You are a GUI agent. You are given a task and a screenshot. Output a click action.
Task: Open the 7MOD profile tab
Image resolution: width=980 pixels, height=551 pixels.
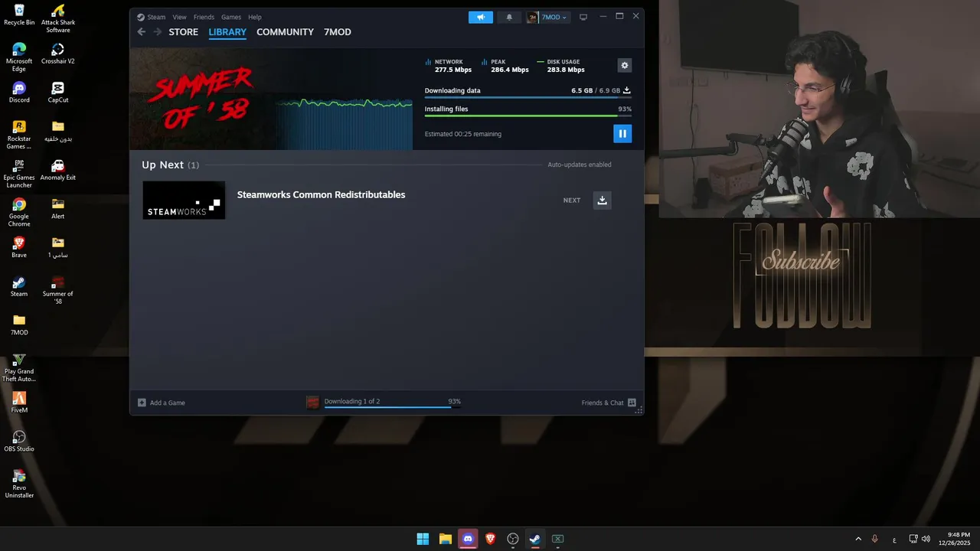(x=338, y=32)
